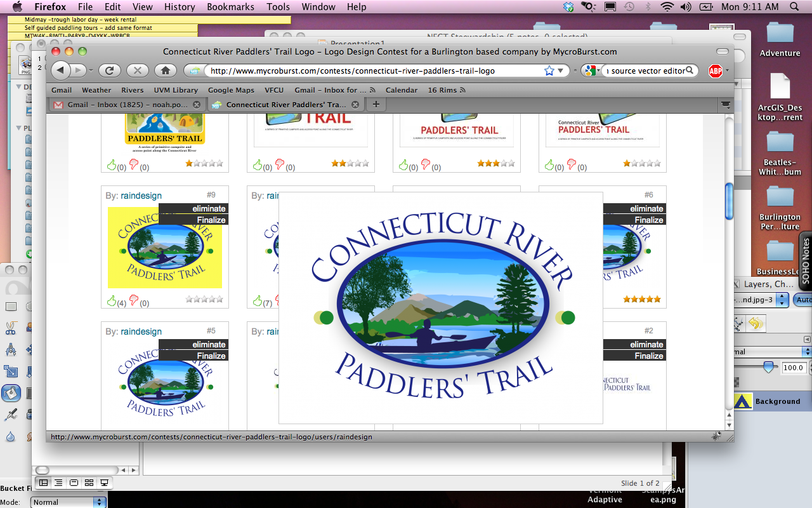812x508 pixels.
Task: Rate design #9 using the empty stars
Action: (x=204, y=299)
